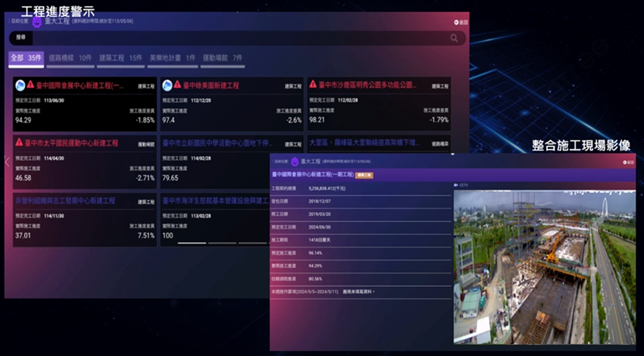
Task: Click the 建築工程 label on 臺中綠美圖 card
Action: (x=293, y=86)
